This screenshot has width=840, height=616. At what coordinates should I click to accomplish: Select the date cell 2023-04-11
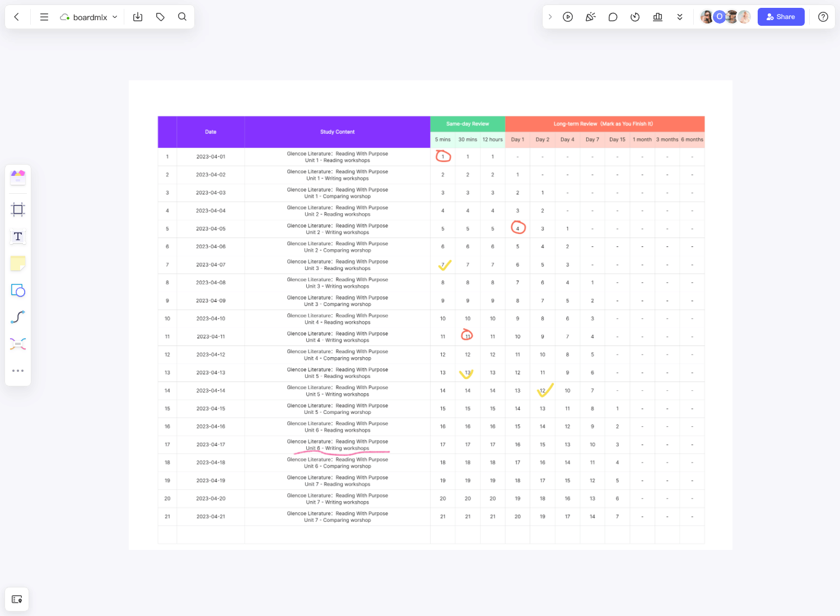click(x=211, y=337)
